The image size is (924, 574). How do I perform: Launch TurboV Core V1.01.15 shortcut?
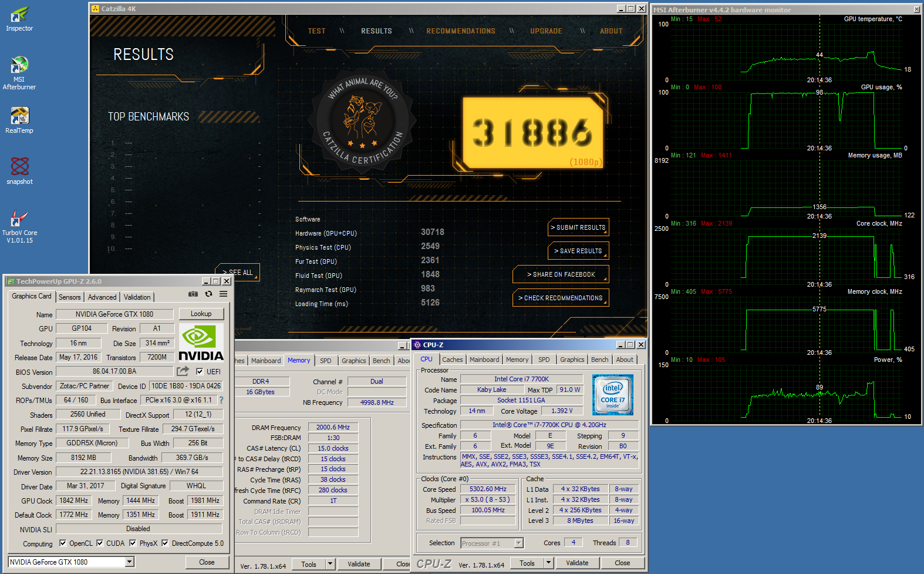[19, 226]
